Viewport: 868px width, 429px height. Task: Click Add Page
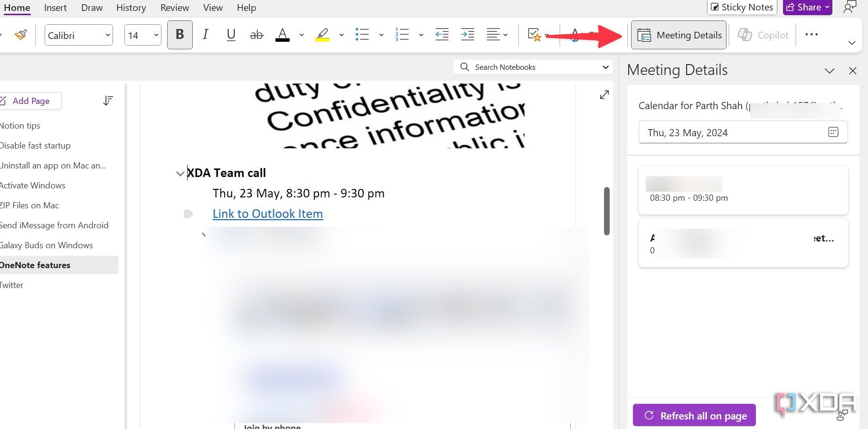point(30,101)
